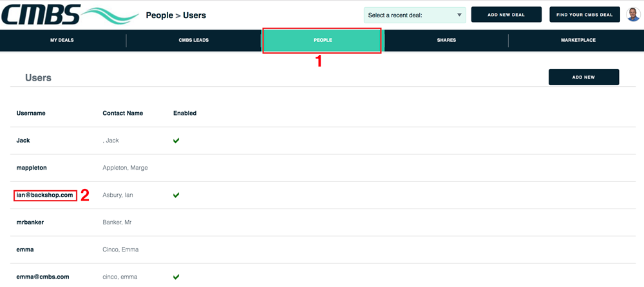644x287 pixels.
Task: Click the Add New Deal button
Action: [506, 15]
